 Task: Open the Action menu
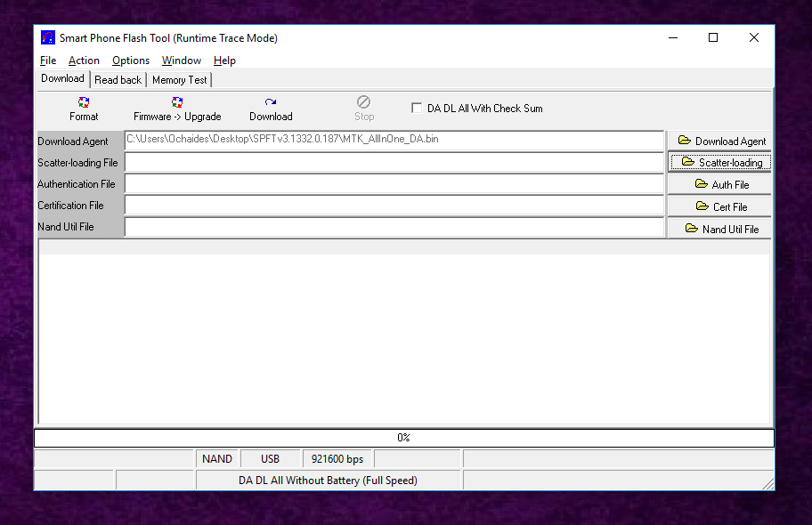(84, 61)
